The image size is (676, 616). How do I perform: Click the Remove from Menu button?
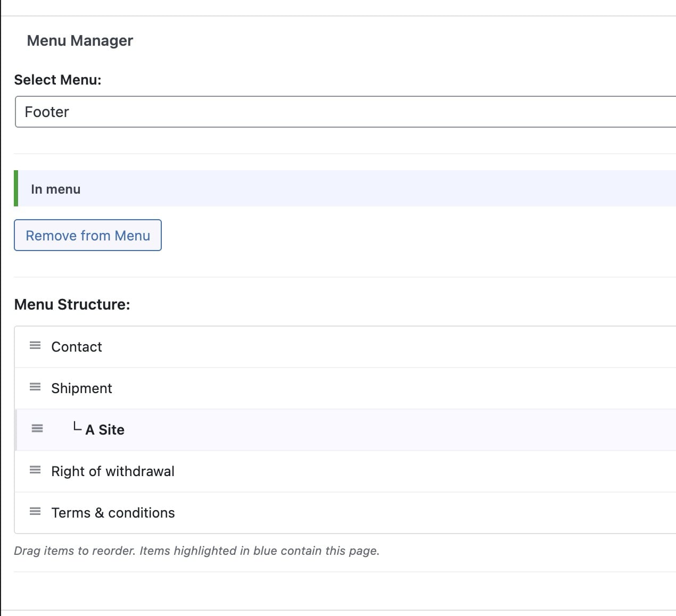[x=87, y=235]
